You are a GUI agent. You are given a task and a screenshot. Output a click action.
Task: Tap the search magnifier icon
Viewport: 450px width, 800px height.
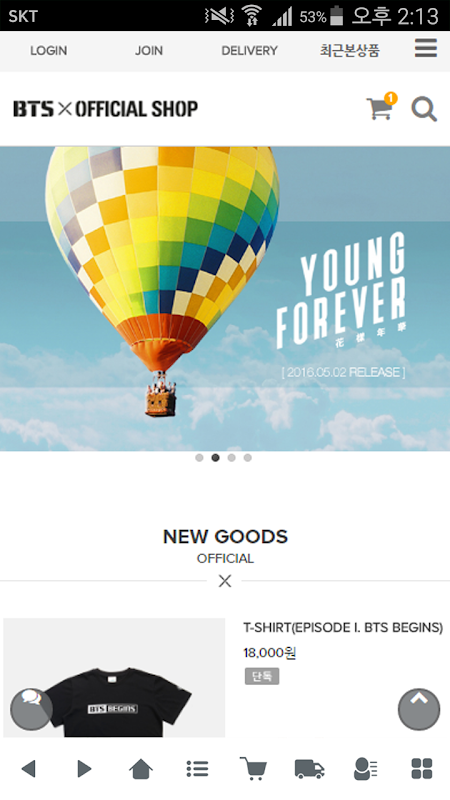tap(424, 109)
